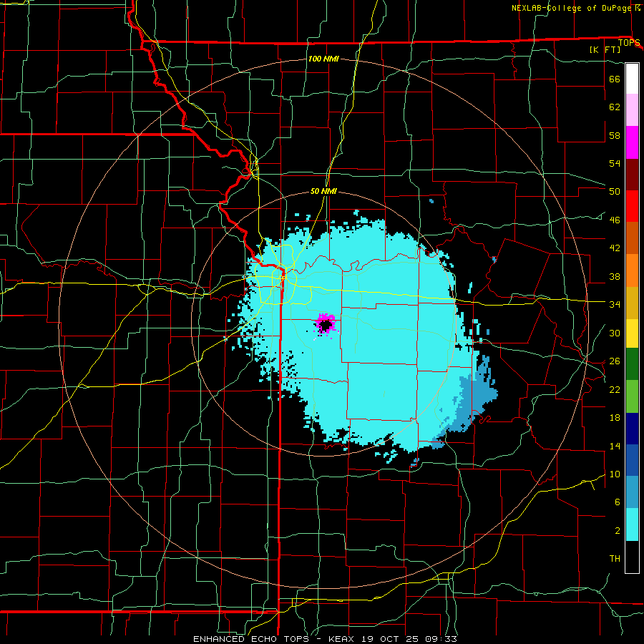The height and width of the screenshot is (644, 644).
Task: Click the magenta echo cluster at radar center
Action: coord(326,324)
